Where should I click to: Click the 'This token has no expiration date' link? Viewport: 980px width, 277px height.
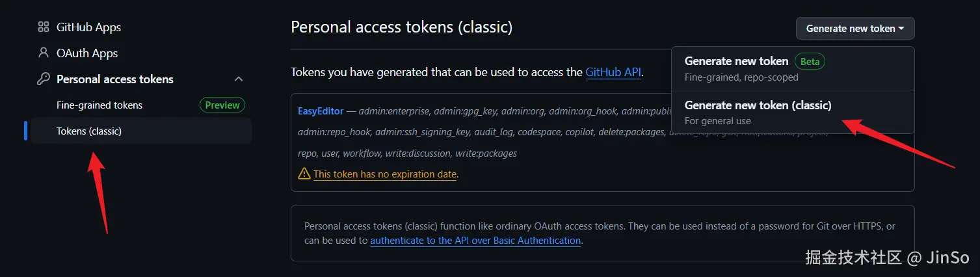[x=385, y=174]
